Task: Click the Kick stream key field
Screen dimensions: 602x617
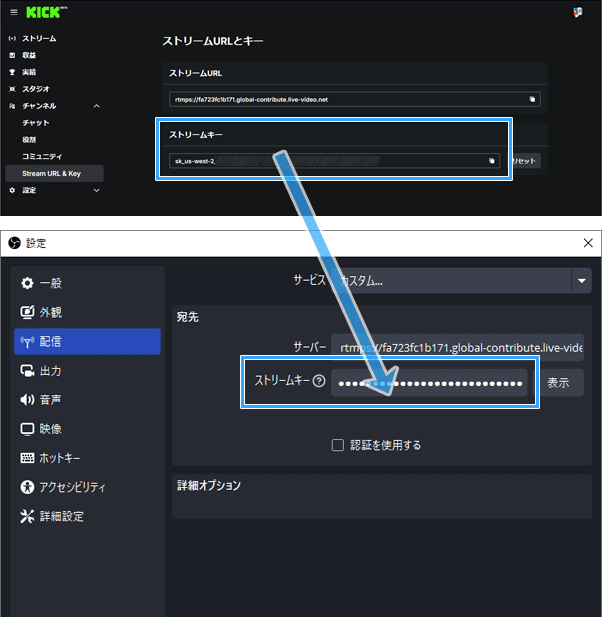Action: pos(334,161)
